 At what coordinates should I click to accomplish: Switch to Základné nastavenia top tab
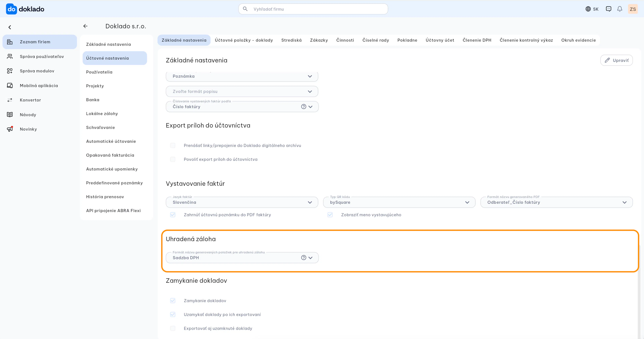[x=184, y=40]
